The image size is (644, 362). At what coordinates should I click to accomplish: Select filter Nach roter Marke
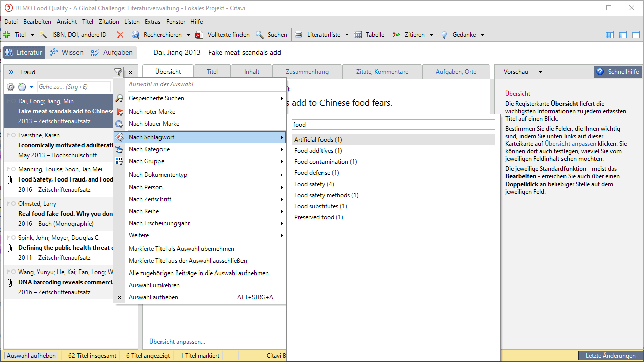tap(152, 112)
